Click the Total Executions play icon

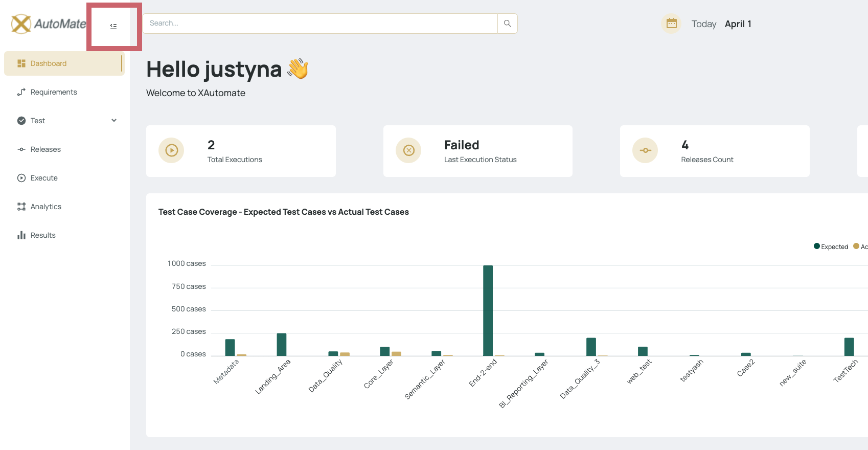pyautogui.click(x=171, y=150)
